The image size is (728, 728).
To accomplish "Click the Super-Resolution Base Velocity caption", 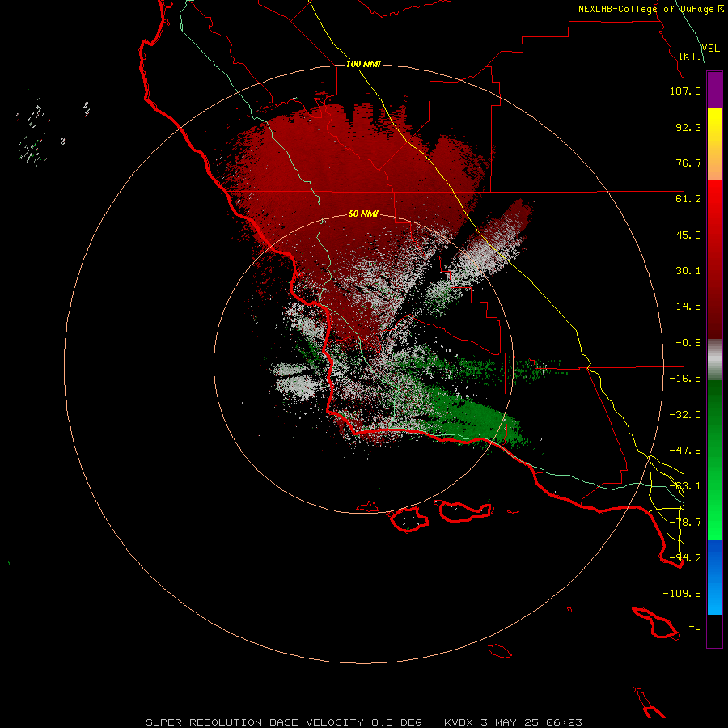I will click(x=363, y=722).
